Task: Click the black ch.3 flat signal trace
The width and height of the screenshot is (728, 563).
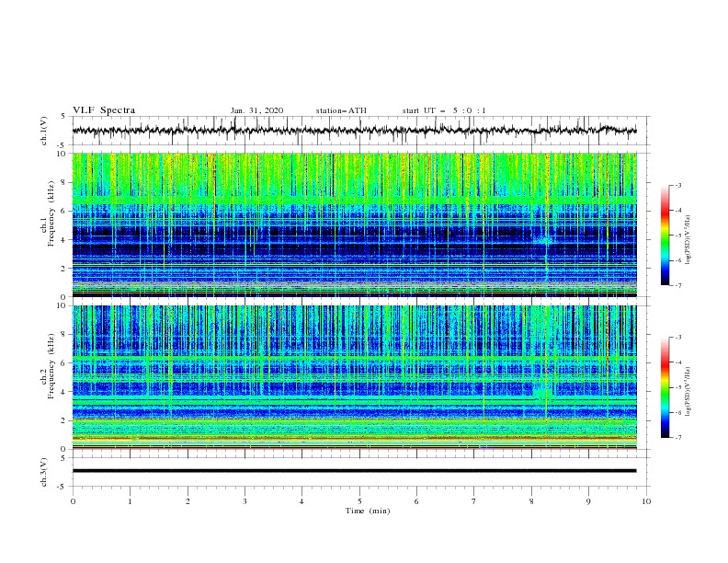Action: [354, 471]
